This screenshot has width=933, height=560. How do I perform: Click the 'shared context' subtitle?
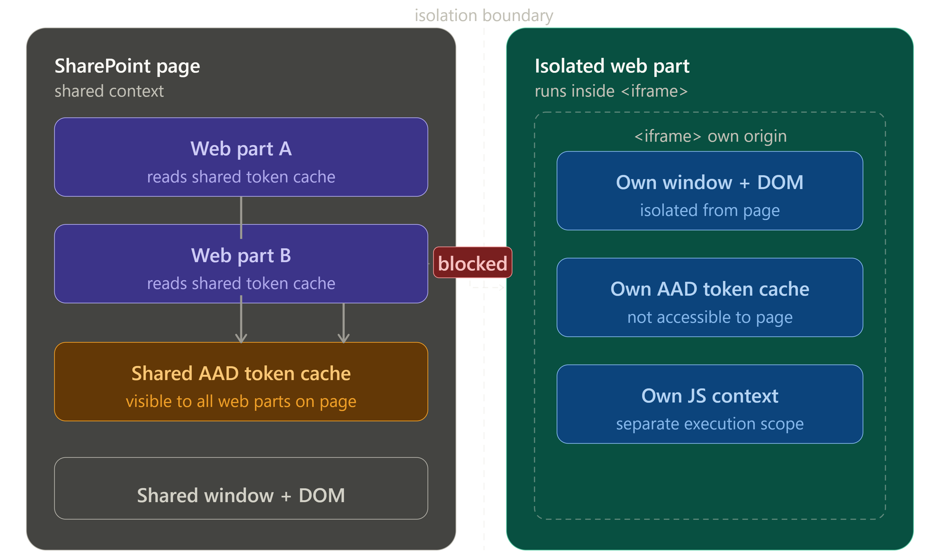109,91
